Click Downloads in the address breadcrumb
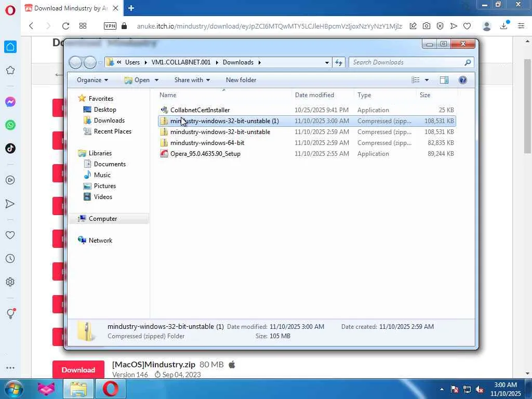The width and height of the screenshot is (532, 399). (238, 62)
